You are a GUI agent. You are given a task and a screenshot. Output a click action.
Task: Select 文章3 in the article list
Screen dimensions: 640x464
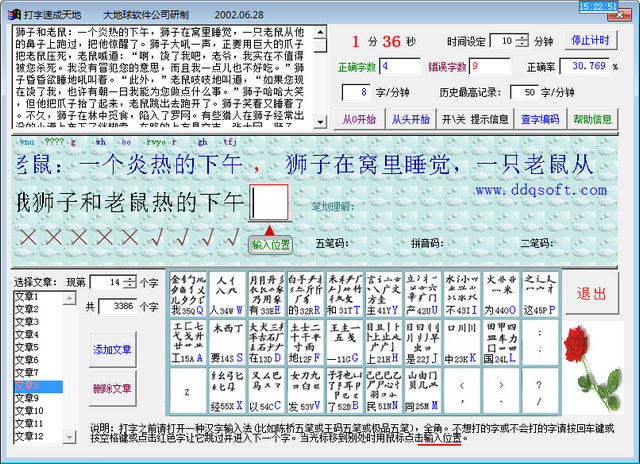(x=38, y=322)
